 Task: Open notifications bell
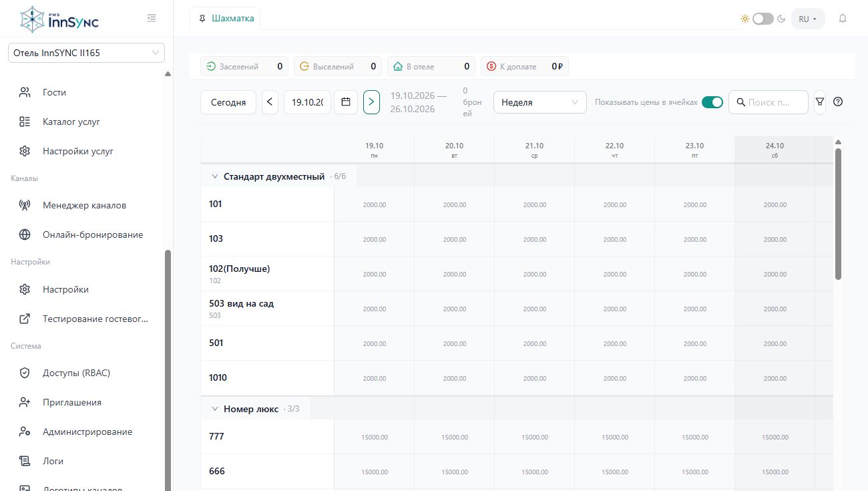pos(843,19)
